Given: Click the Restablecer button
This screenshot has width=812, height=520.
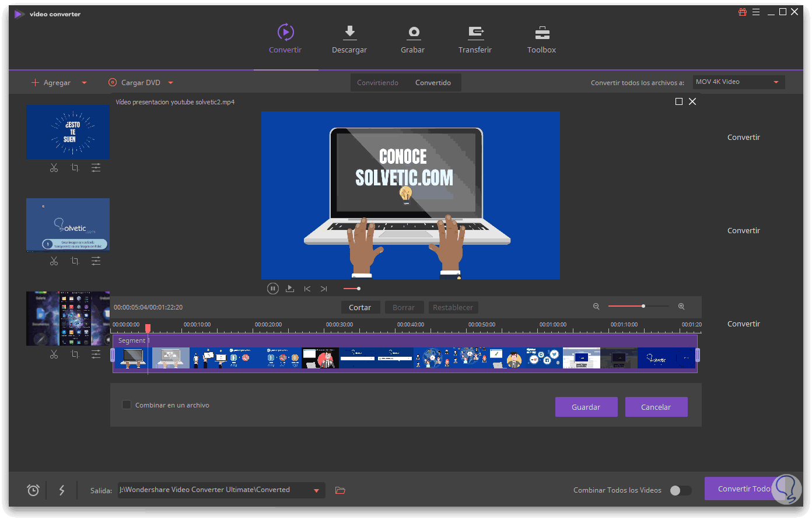Looking at the screenshot, I should (x=453, y=307).
